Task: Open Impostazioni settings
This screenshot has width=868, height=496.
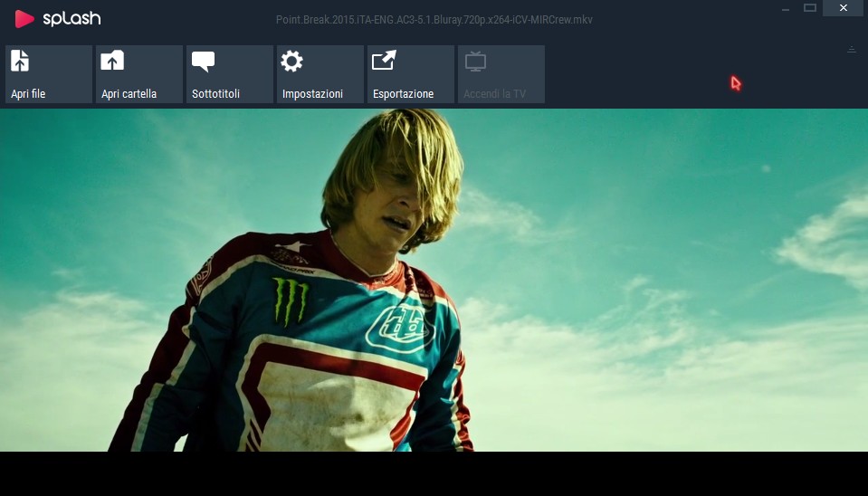Action: click(x=320, y=74)
